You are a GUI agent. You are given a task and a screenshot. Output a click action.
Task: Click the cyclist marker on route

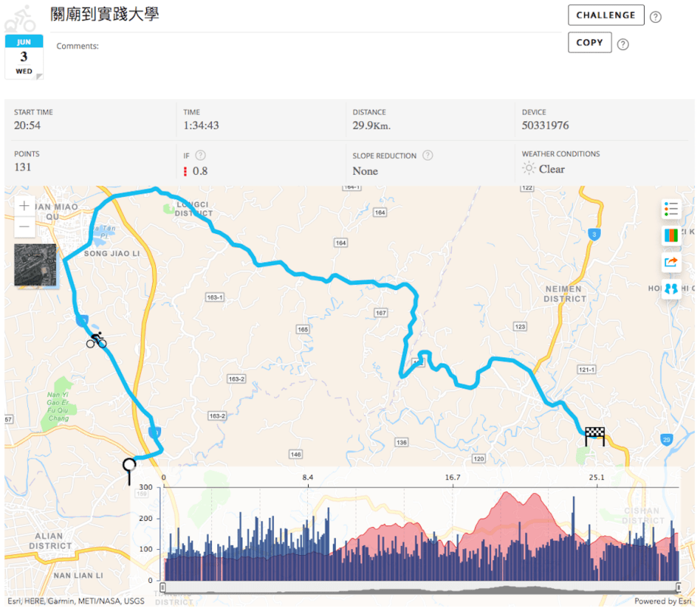(x=96, y=341)
